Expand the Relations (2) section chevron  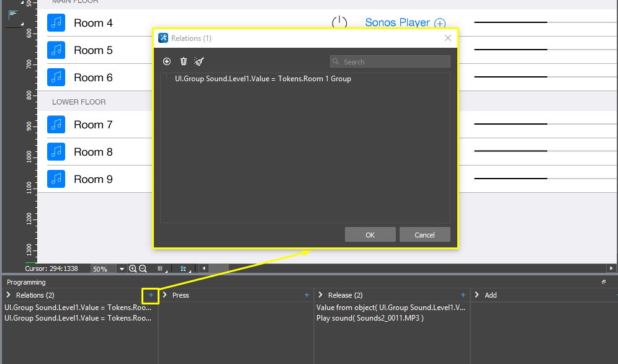9,295
